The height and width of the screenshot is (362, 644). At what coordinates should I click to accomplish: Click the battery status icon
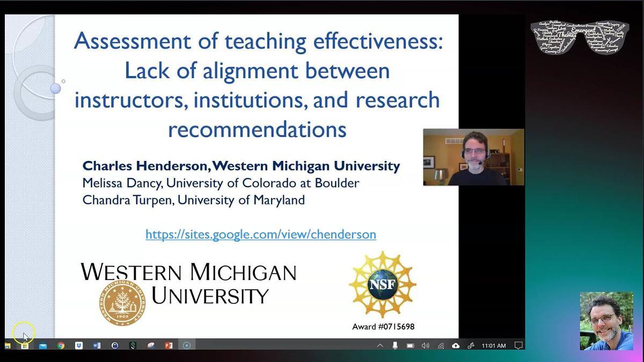click(410, 346)
